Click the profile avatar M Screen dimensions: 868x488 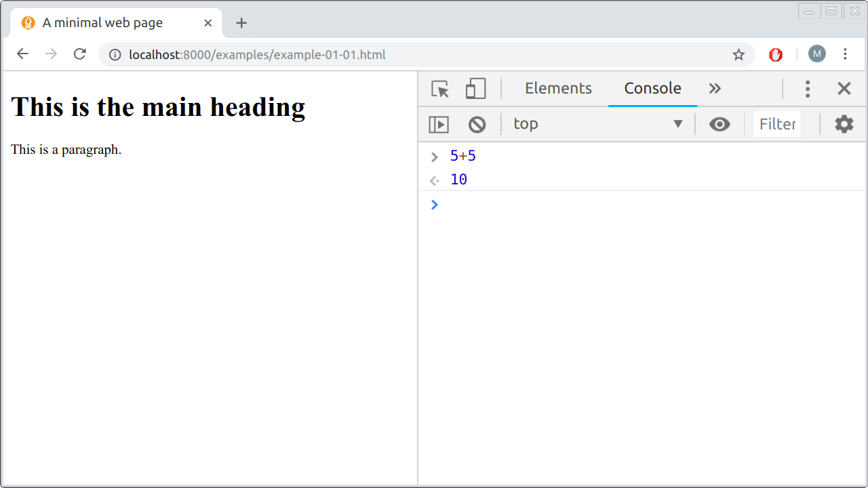816,54
